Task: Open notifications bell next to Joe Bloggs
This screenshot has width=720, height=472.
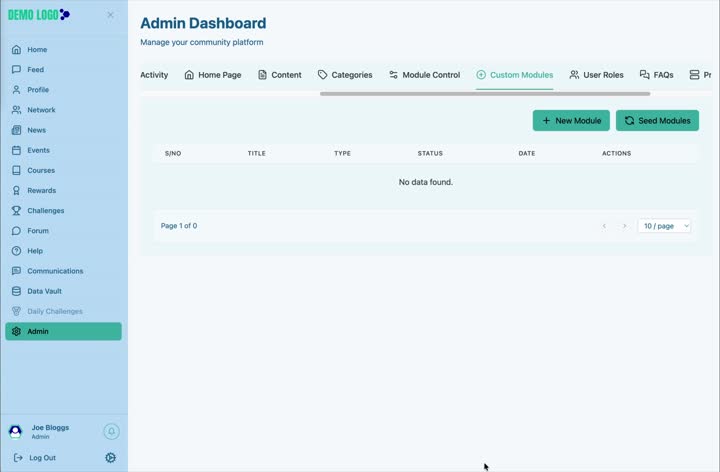Action: pos(111,432)
